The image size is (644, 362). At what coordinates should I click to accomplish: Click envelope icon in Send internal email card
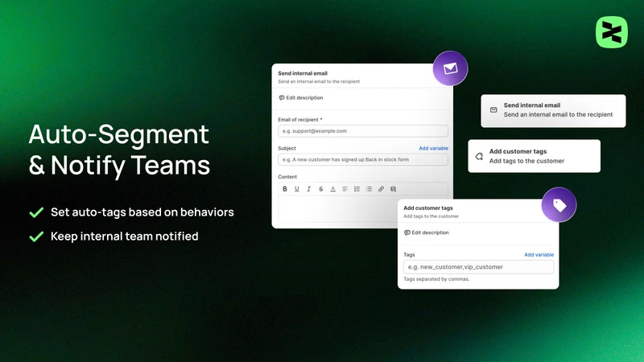coord(493,110)
